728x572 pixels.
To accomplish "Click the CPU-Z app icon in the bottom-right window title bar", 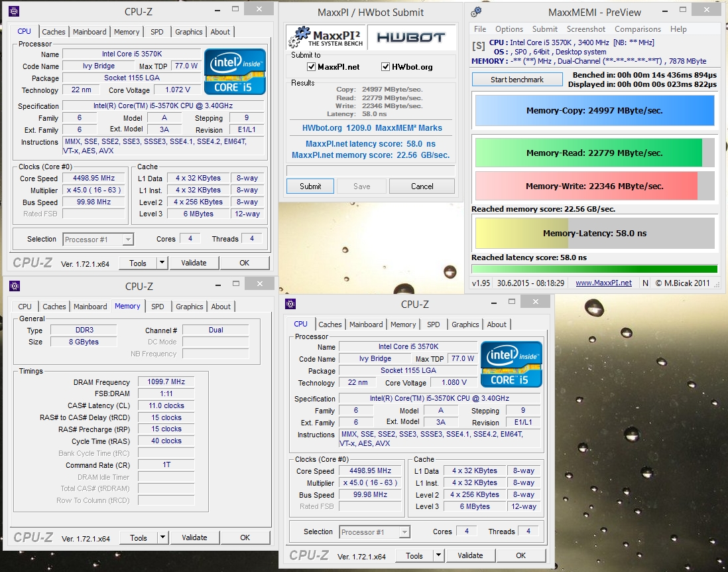I will click(290, 304).
